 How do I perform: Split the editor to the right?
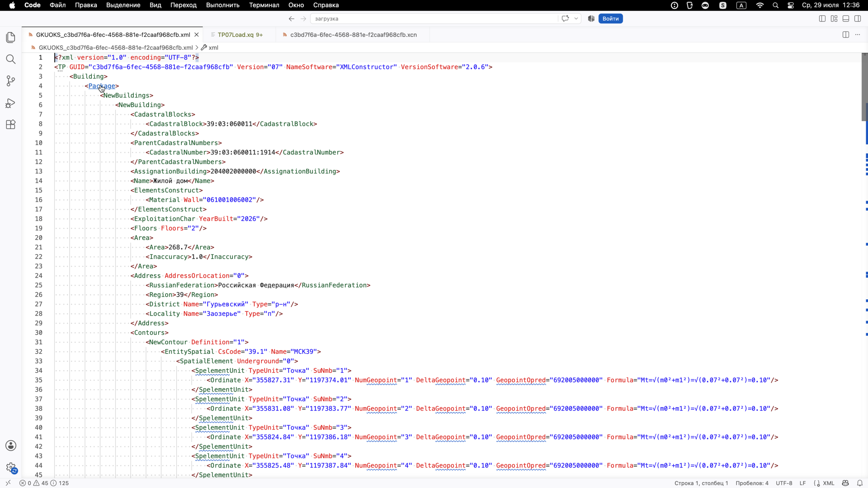(x=846, y=35)
